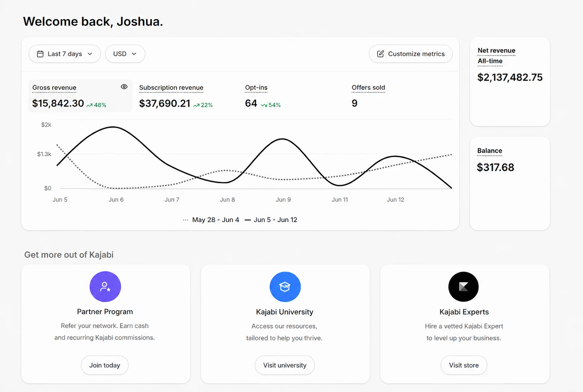Toggle the eye icon on Gross revenue
The width and height of the screenshot is (583, 392).
(x=124, y=87)
